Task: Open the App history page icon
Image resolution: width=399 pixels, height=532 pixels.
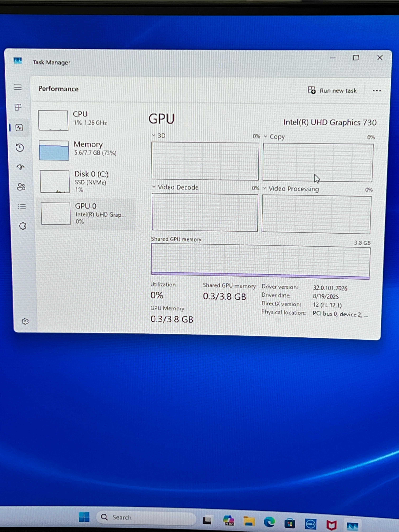Action: pos(20,147)
